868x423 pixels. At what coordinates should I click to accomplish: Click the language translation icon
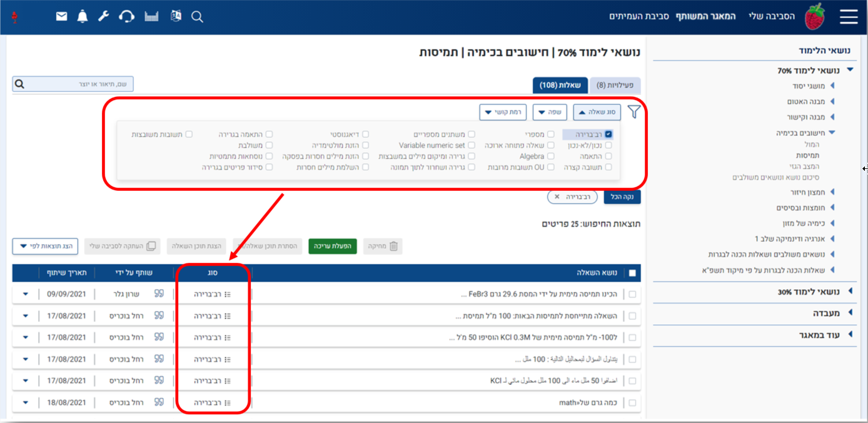(x=176, y=17)
